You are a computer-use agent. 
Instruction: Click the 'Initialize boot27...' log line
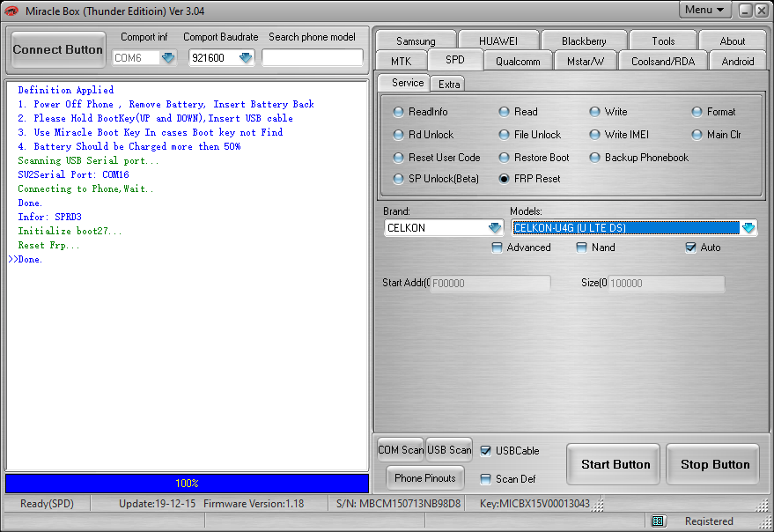click(70, 231)
